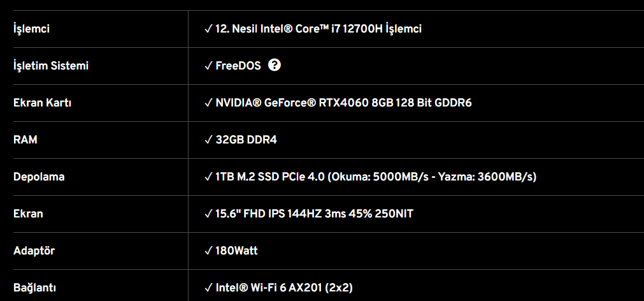Click the Intel Core i7 12700H processor text
644x301 pixels.
[318, 29]
